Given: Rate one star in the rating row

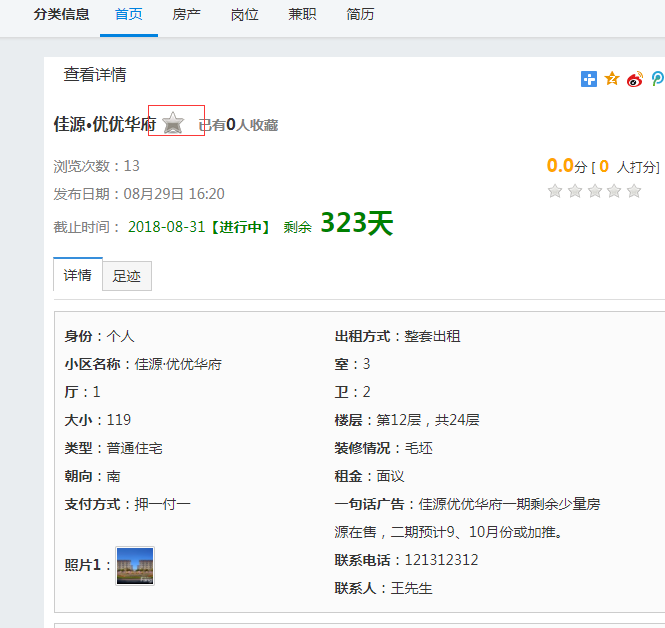Looking at the screenshot, I should [555, 191].
